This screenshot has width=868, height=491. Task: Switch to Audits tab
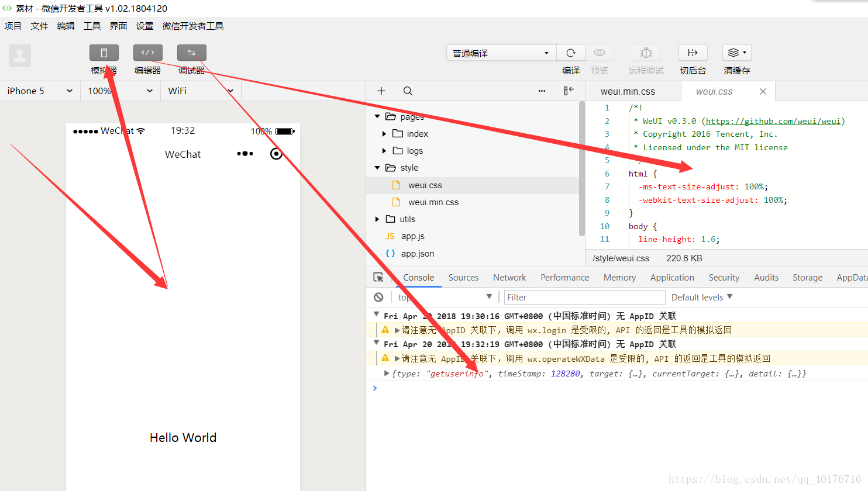(x=766, y=278)
